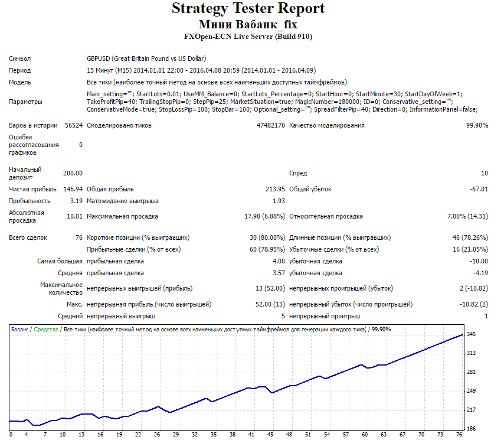The width and height of the screenshot is (504, 440).
Task: Click modelling quality value 99.90%
Action: pyautogui.click(x=477, y=125)
